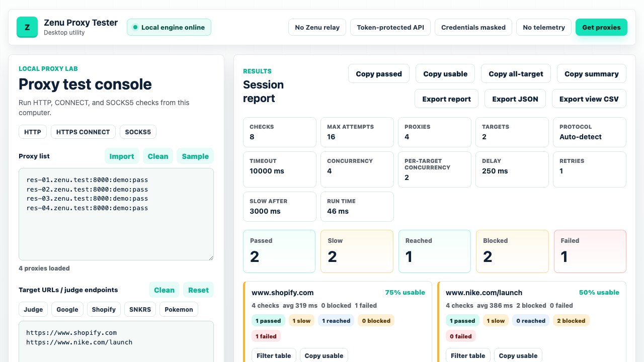Click the res-03.zenu.test proxy line

[87, 198]
